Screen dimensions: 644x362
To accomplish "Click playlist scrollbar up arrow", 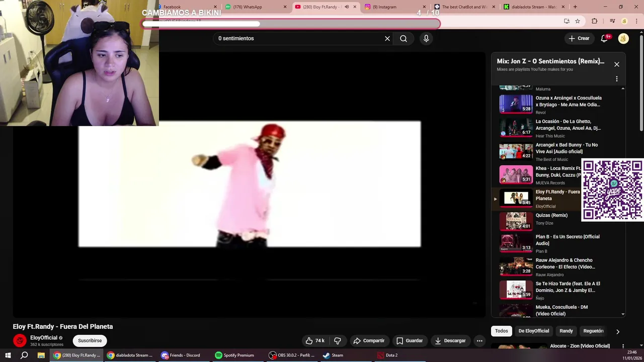I will click(623, 88).
